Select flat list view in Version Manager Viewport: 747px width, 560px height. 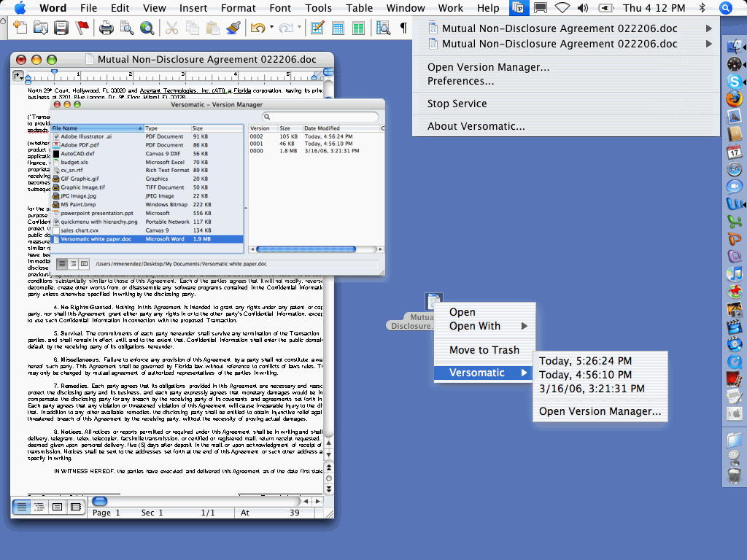pyautogui.click(x=62, y=264)
